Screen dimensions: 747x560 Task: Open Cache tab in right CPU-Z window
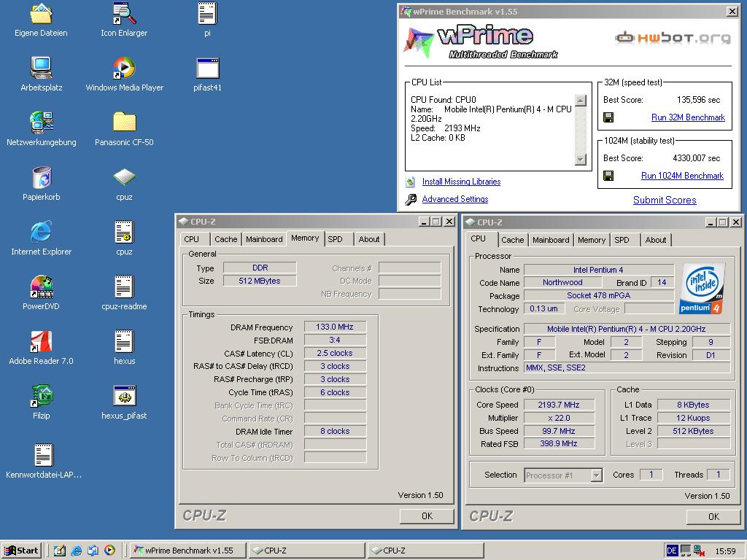point(513,240)
